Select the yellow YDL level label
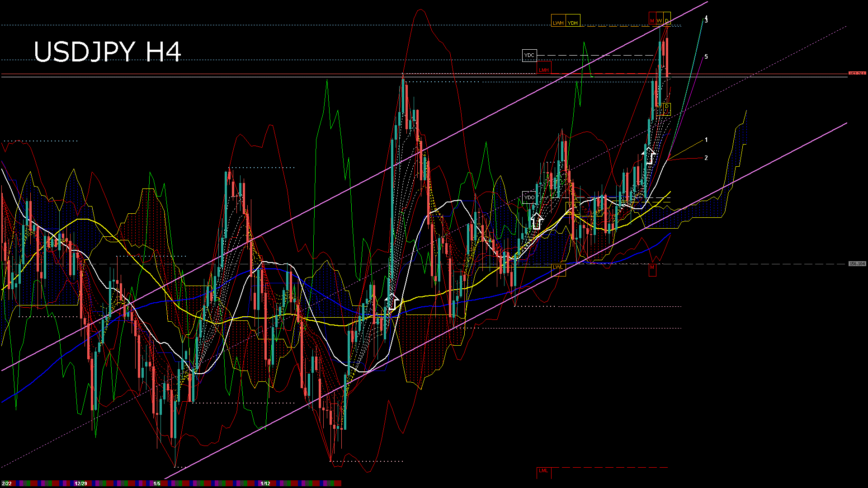The height and width of the screenshot is (488, 868). [573, 207]
